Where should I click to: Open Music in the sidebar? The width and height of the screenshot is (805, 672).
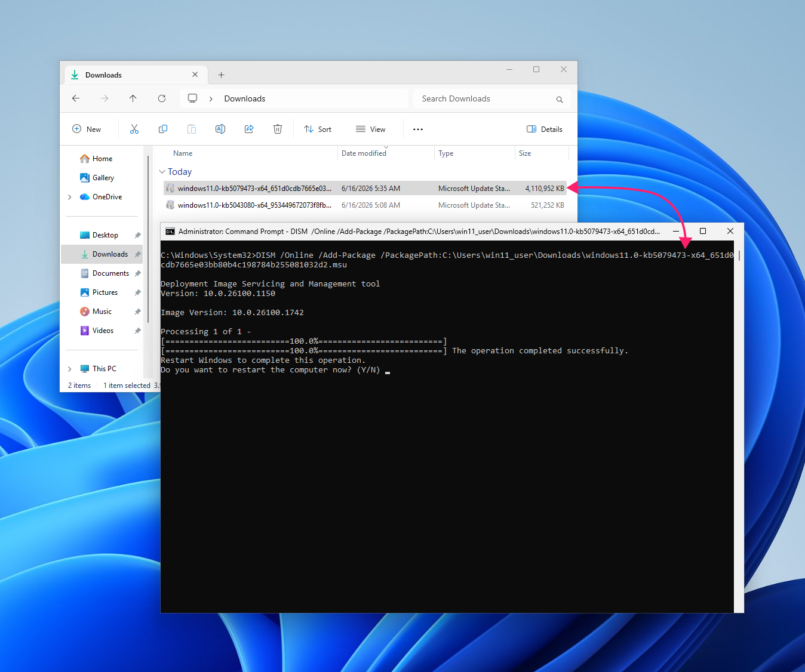point(102,312)
